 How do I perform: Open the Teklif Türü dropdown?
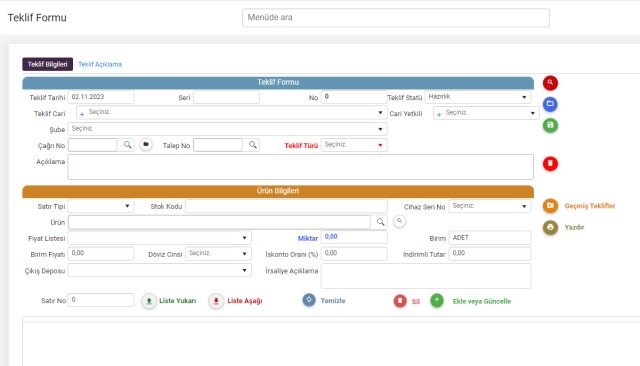pyautogui.click(x=354, y=145)
